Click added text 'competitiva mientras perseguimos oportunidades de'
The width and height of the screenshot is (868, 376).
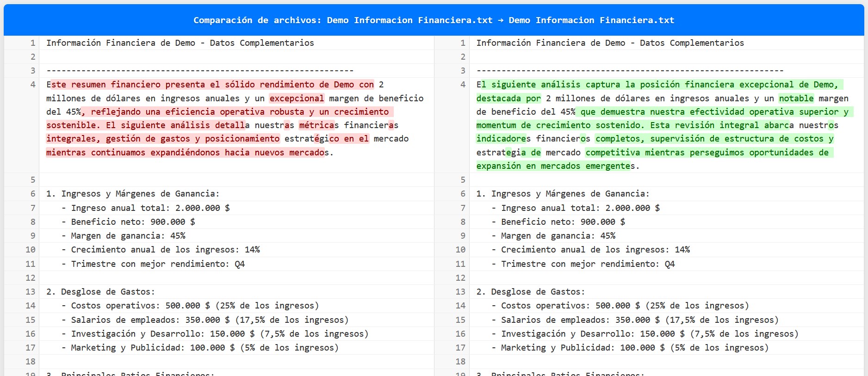click(707, 152)
